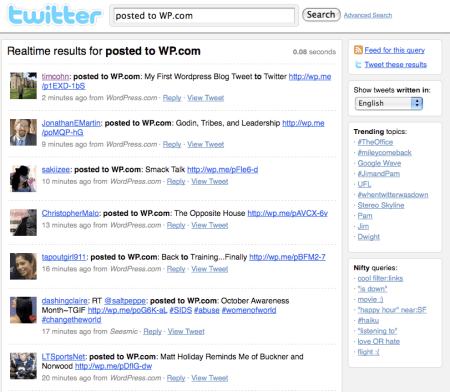
Task: Open dashingclaire's profile link
Action: (65, 301)
